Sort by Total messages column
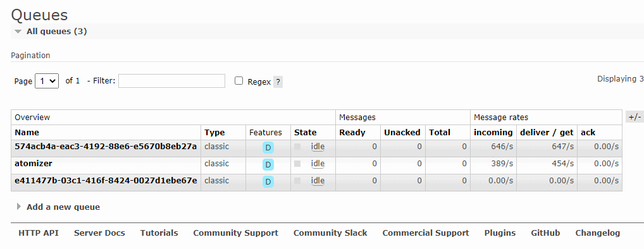This screenshot has height=249, width=644. 440,133
